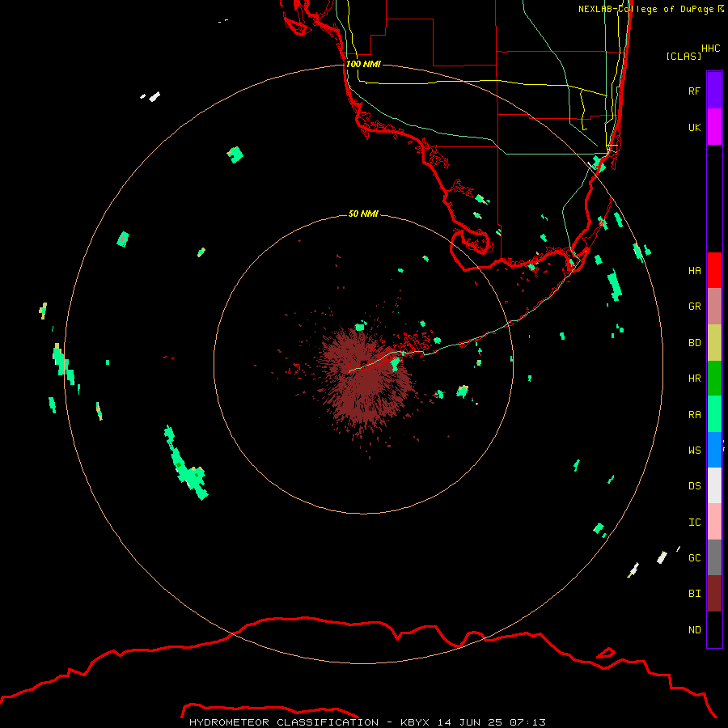Image resolution: width=728 pixels, height=728 pixels.
Task: Click the BD legend label
Action: (x=694, y=343)
